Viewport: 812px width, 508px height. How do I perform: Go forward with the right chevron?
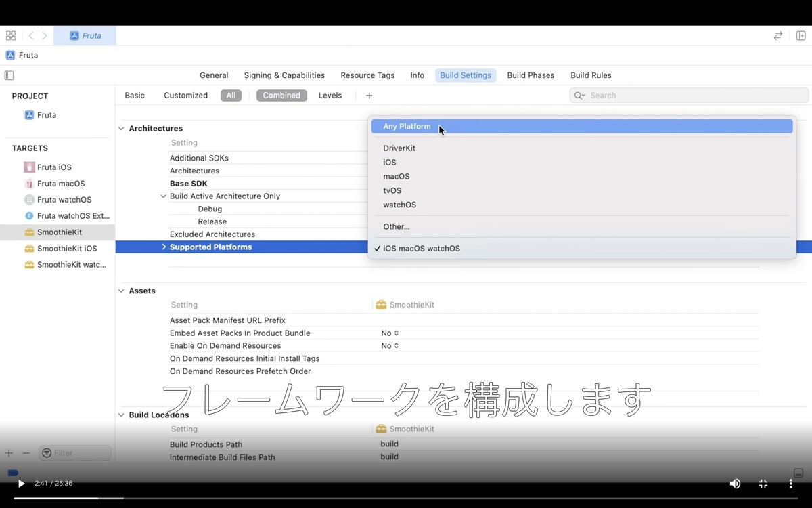(45, 36)
